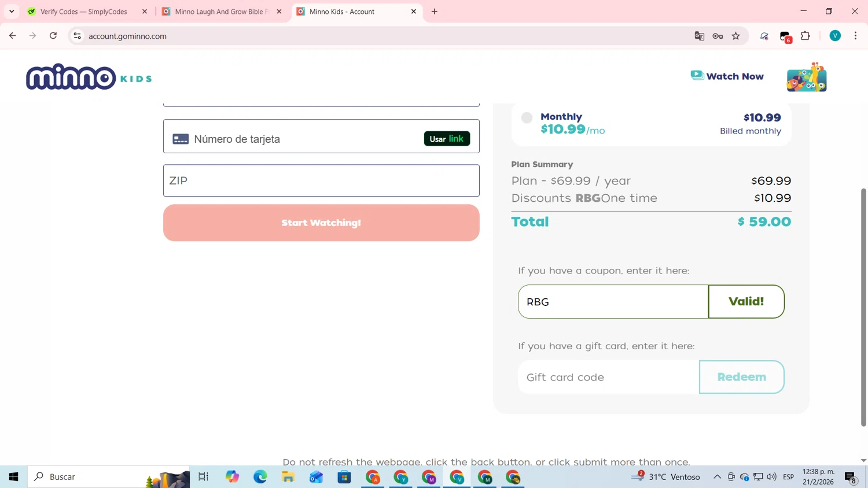Go back to the previous page

13,36
